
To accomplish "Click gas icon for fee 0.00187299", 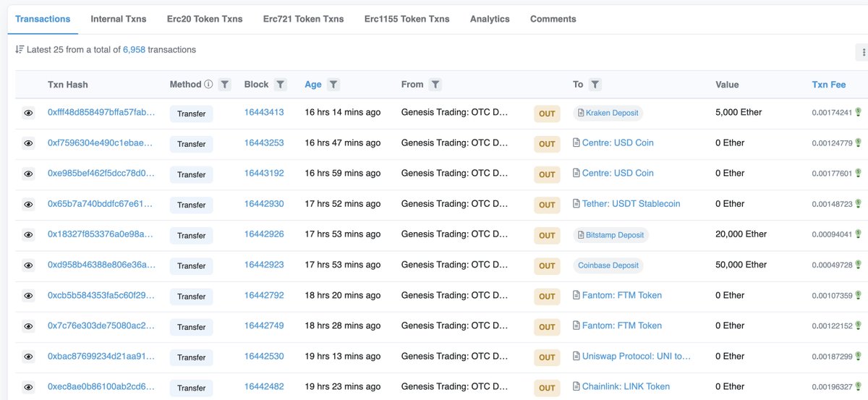I will (859, 356).
